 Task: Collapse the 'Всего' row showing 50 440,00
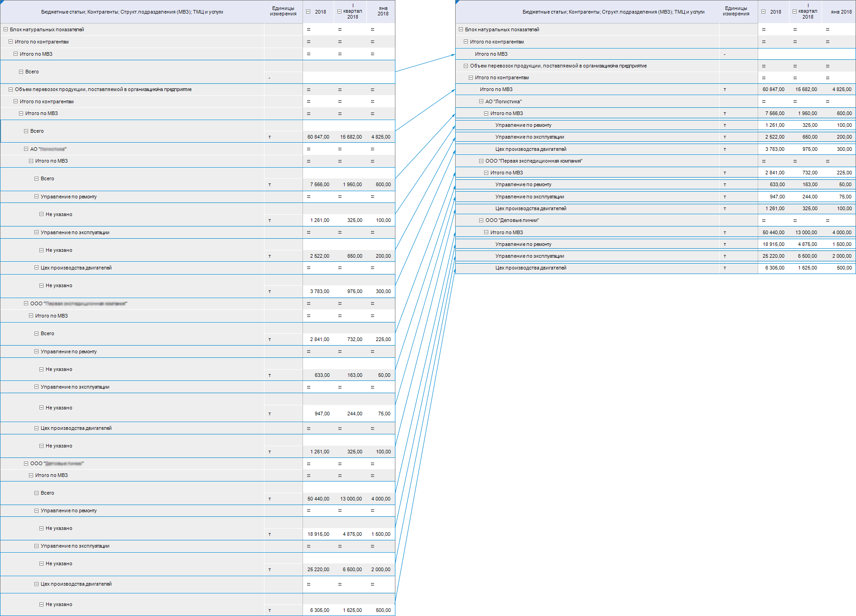37,493
